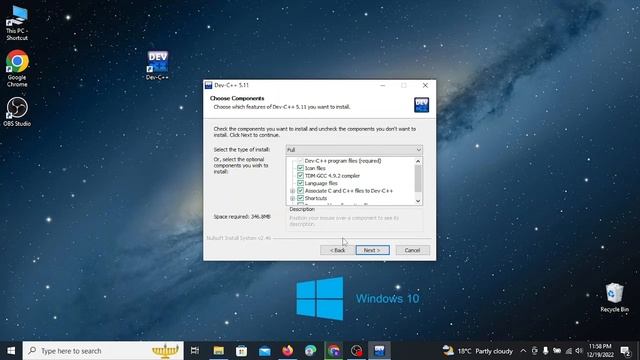Uncheck the Shortcuts component checkbox
640x360 pixels.
tap(300, 198)
